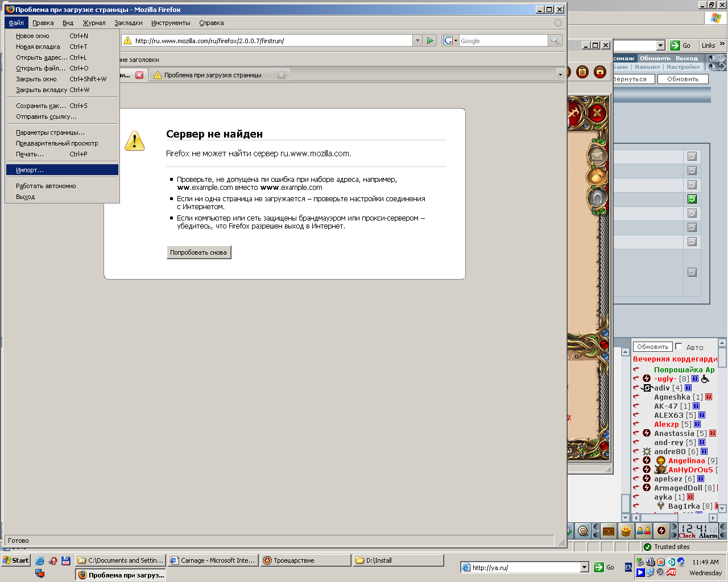Viewport: 728px width, 582px height.
Task: Open the 'Инструменты' menu
Action: (x=171, y=23)
